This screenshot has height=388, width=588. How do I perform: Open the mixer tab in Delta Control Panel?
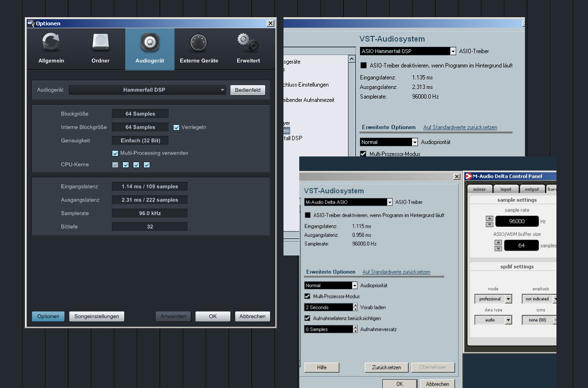pos(479,189)
